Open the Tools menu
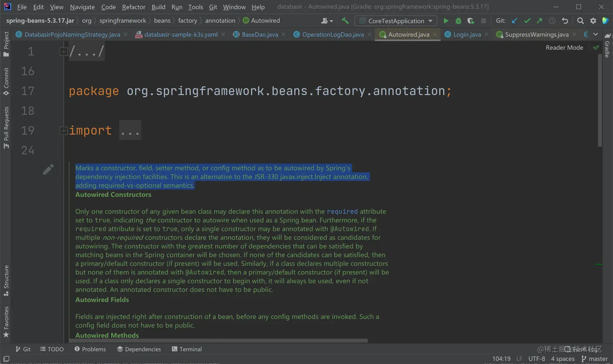Image resolution: width=613 pixels, height=364 pixels. (195, 7)
